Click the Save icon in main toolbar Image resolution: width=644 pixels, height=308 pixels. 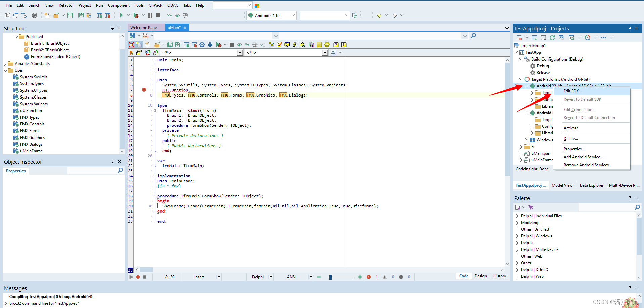[x=70, y=15]
